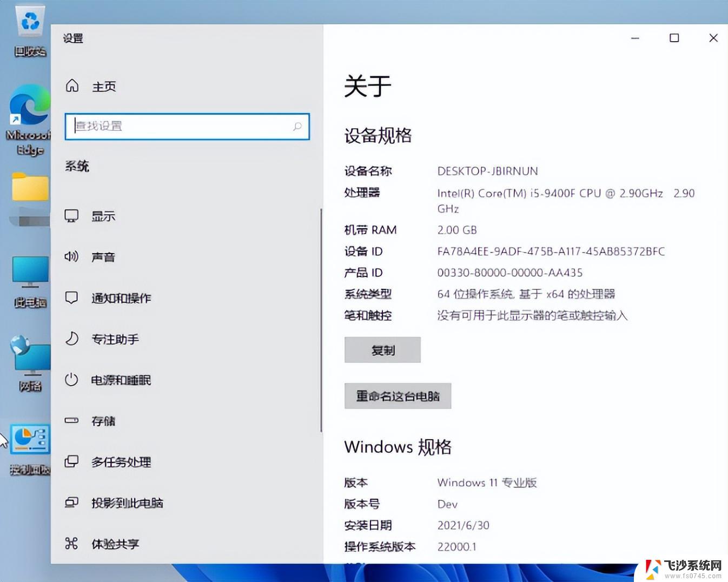Minimize the Settings window

tap(635, 38)
